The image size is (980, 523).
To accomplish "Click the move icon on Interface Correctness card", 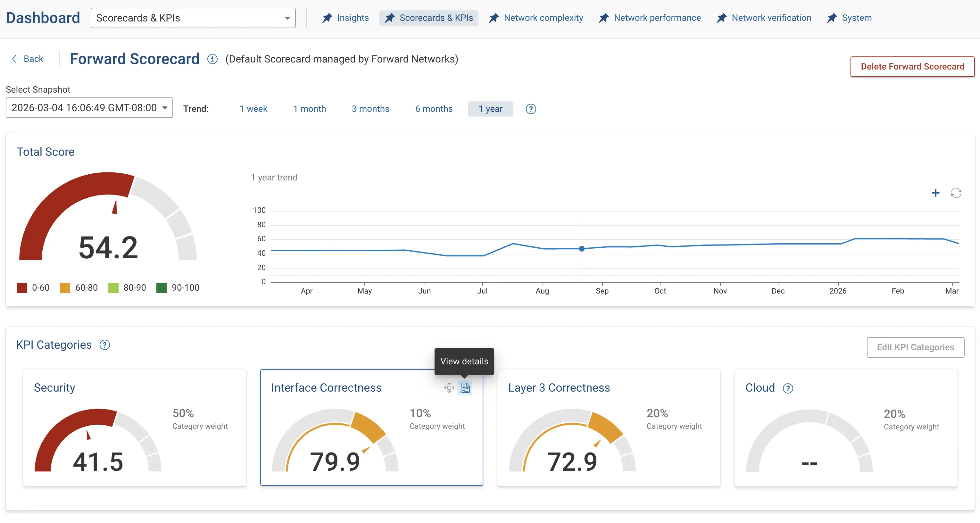I will [449, 388].
